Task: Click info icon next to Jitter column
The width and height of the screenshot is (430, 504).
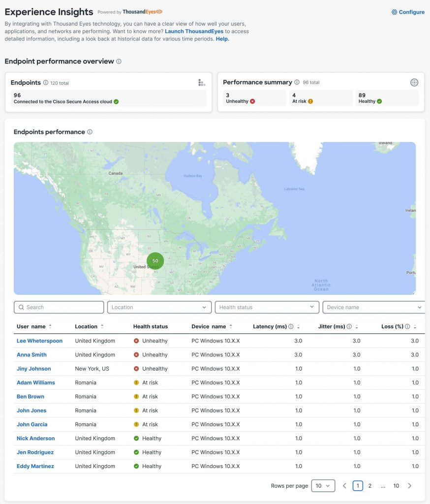Action: pos(349,326)
